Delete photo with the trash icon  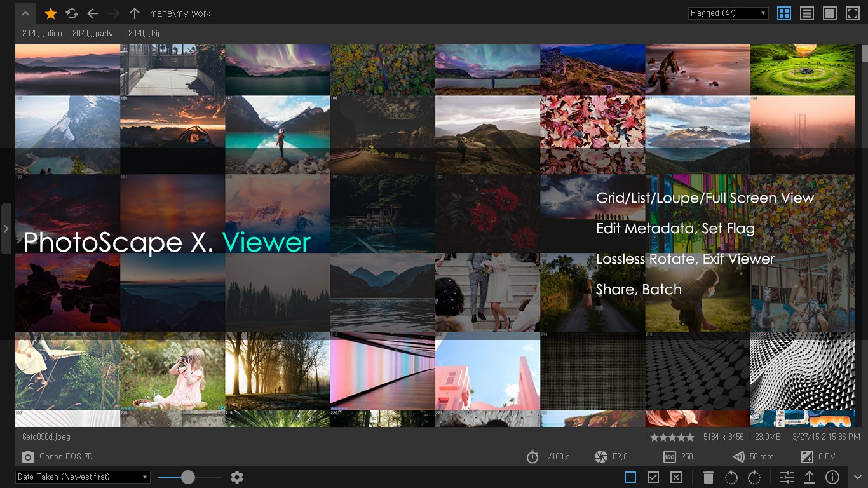pyautogui.click(x=709, y=477)
